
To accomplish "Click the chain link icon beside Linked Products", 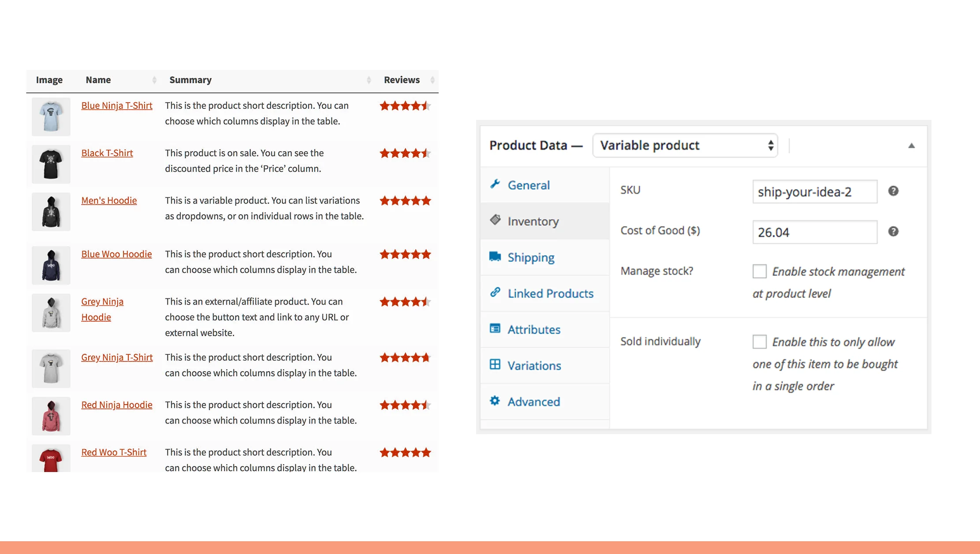I will pyautogui.click(x=495, y=292).
